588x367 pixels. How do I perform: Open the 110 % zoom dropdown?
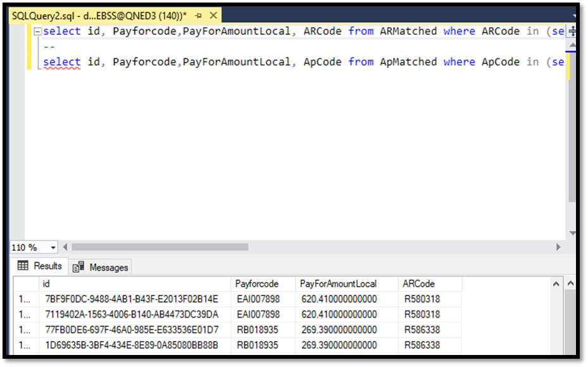point(53,247)
